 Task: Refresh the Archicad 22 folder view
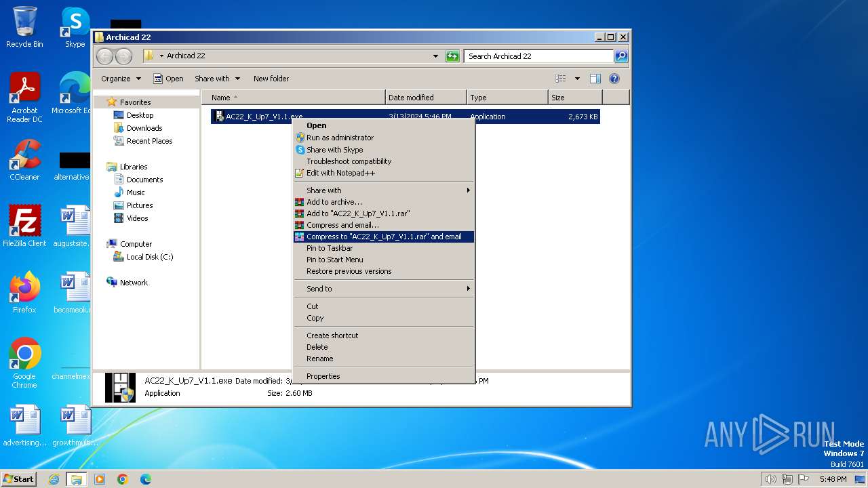[452, 56]
